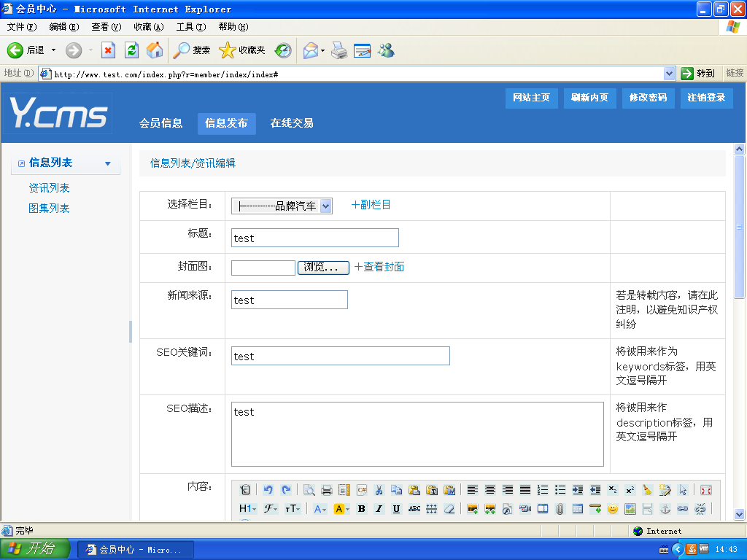Switch to the 在线交易 tab

(292, 123)
